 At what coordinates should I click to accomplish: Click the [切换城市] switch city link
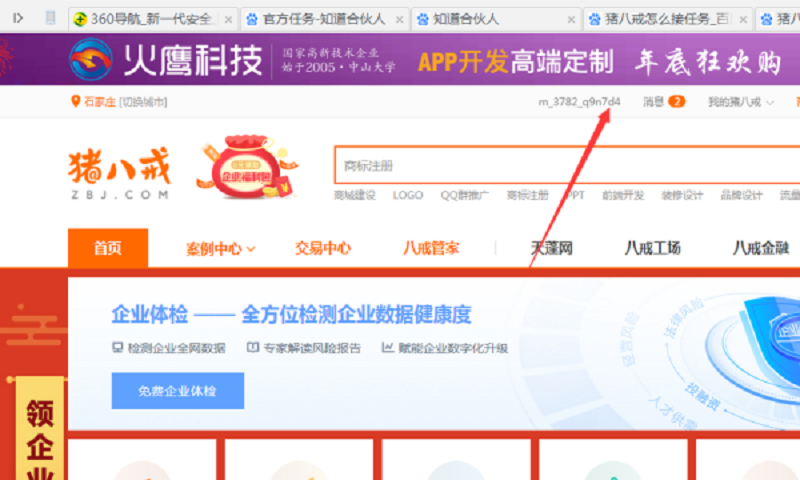coord(143,102)
